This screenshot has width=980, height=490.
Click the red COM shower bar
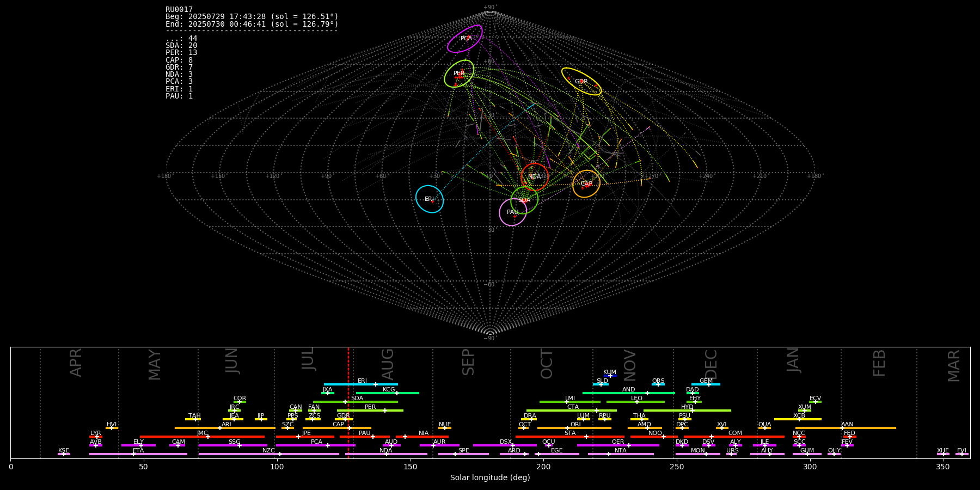734,437
